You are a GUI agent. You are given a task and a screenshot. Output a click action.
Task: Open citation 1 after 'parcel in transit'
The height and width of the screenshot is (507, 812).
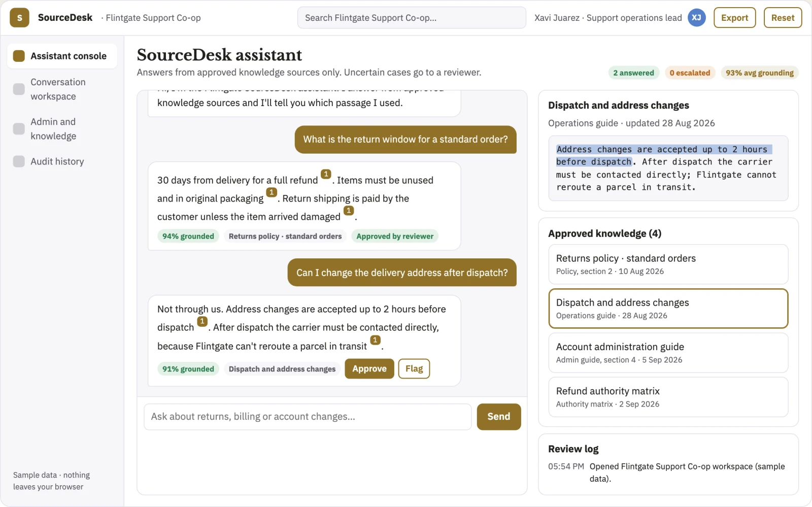375,340
